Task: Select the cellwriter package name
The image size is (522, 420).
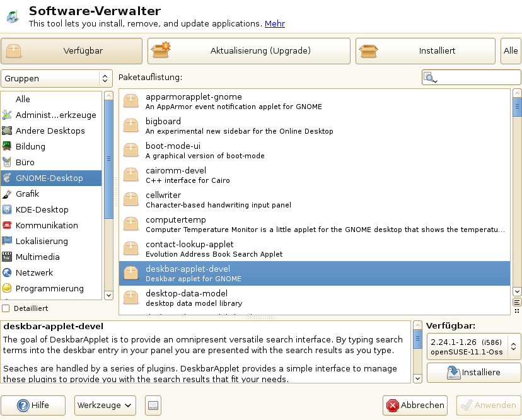Action: pyautogui.click(x=163, y=195)
